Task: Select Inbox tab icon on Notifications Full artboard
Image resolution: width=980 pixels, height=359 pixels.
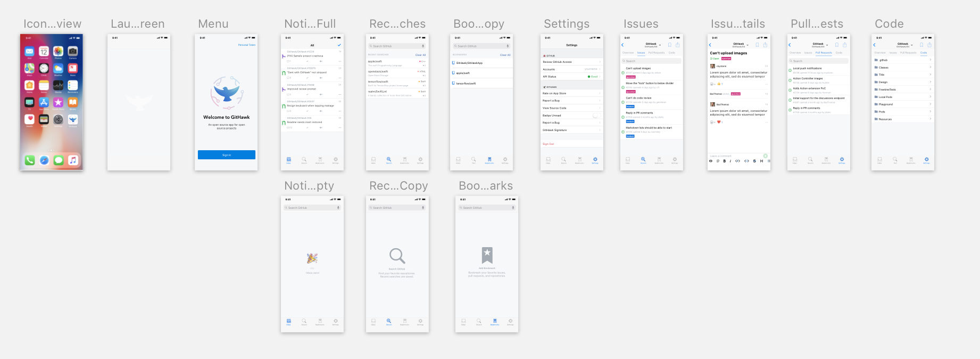Action: [289, 160]
